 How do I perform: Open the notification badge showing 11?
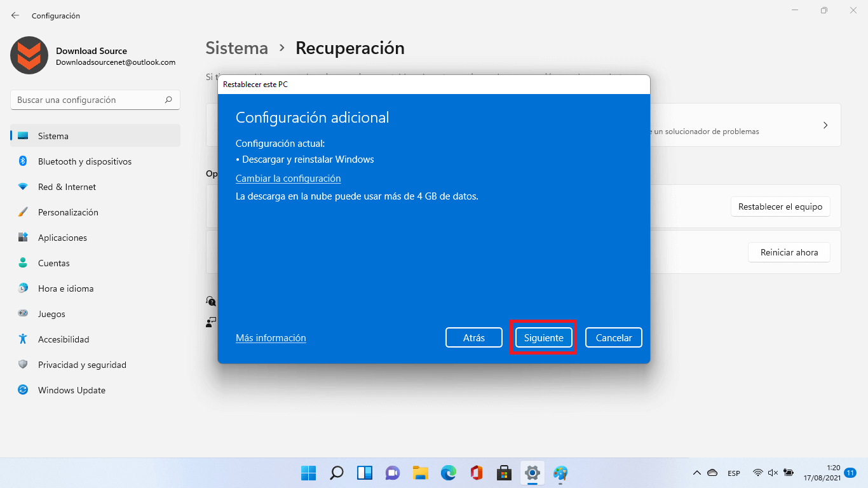[850, 472]
